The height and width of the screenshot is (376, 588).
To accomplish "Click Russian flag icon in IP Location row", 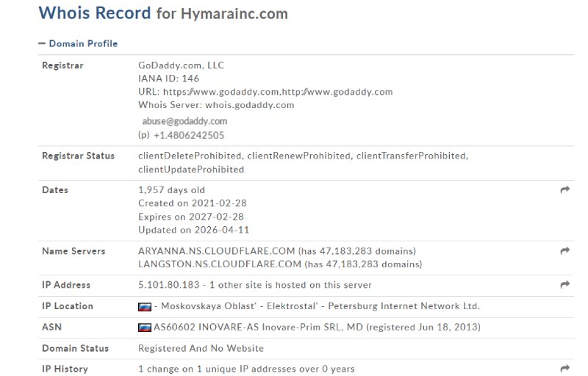I will tap(145, 307).
